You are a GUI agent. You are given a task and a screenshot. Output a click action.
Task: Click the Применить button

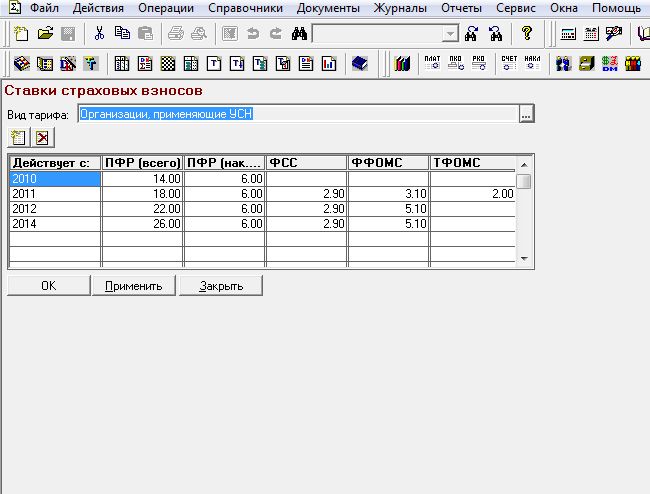tap(134, 286)
